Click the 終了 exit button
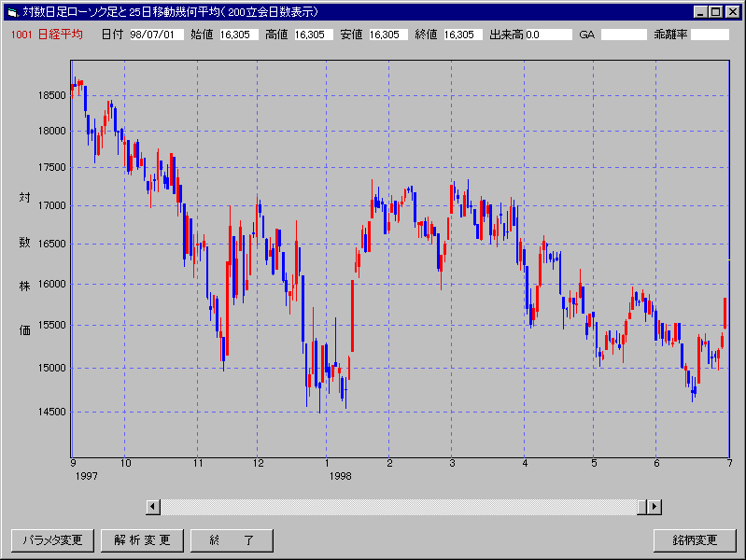746x560 pixels. click(x=232, y=540)
